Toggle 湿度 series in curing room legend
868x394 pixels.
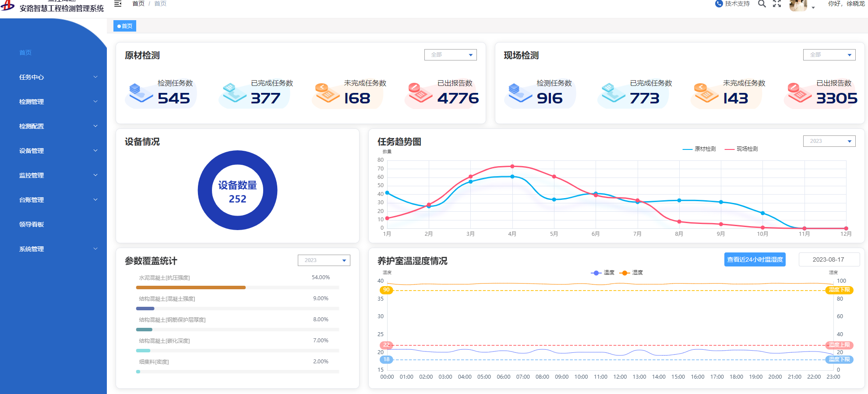point(631,273)
